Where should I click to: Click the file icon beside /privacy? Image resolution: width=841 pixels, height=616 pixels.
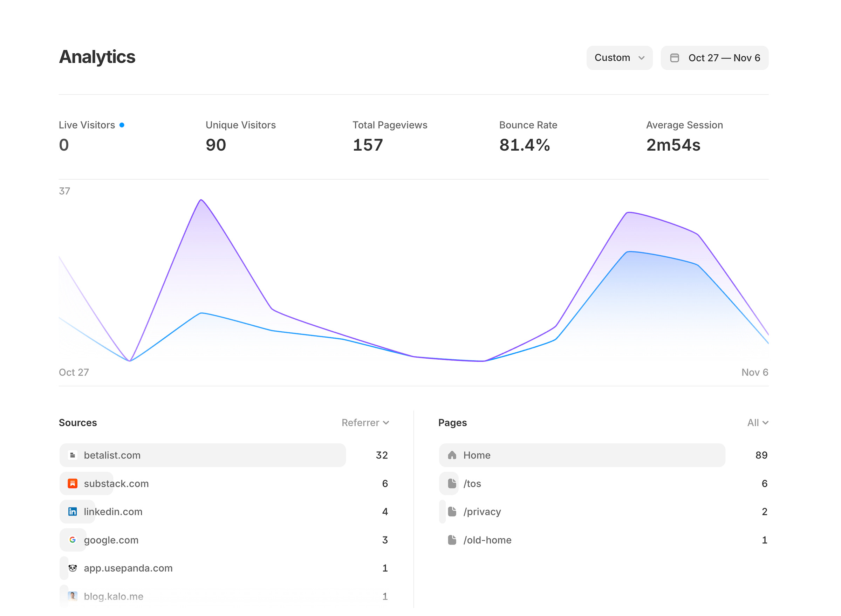452,512
